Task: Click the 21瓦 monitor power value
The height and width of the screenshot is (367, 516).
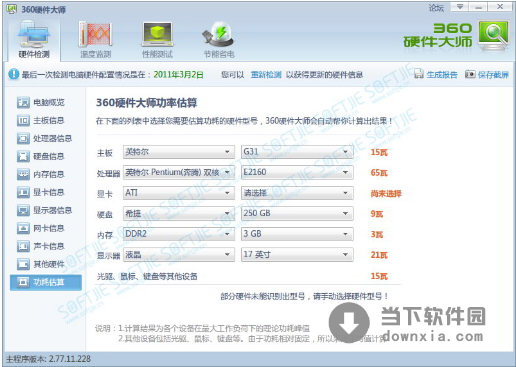Action: 379,255
